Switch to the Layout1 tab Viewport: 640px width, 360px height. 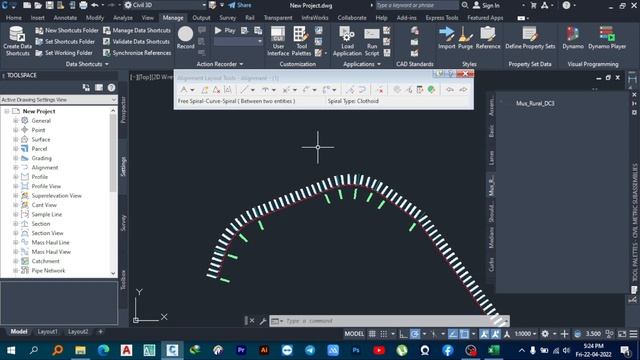pos(47,332)
